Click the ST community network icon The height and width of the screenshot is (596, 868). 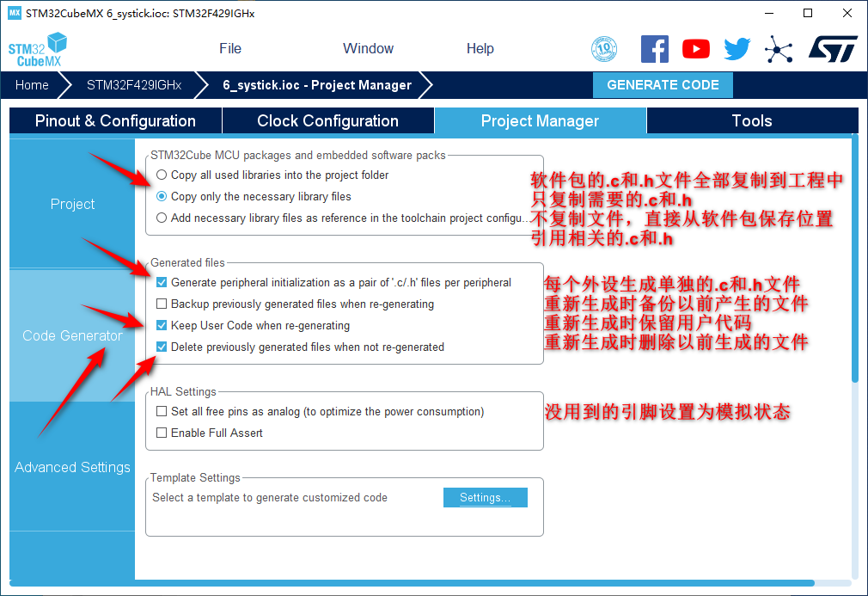pos(779,49)
